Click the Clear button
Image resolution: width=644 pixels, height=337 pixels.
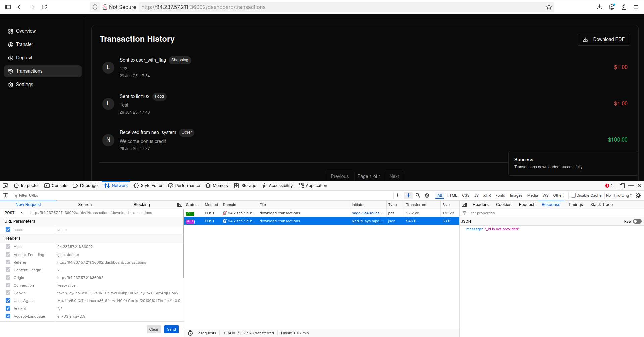pos(154,329)
